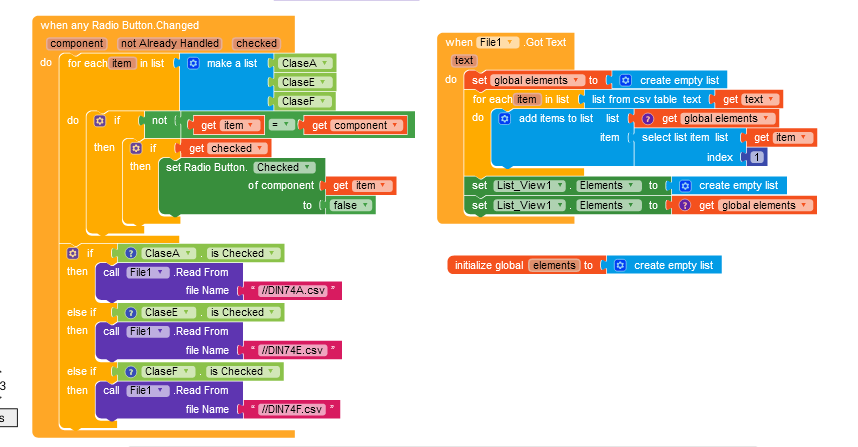The height and width of the screenshot is (447, 858).
Task: Click help icon on "ClaseA is Checked" block
Action: tap(130, 253)
